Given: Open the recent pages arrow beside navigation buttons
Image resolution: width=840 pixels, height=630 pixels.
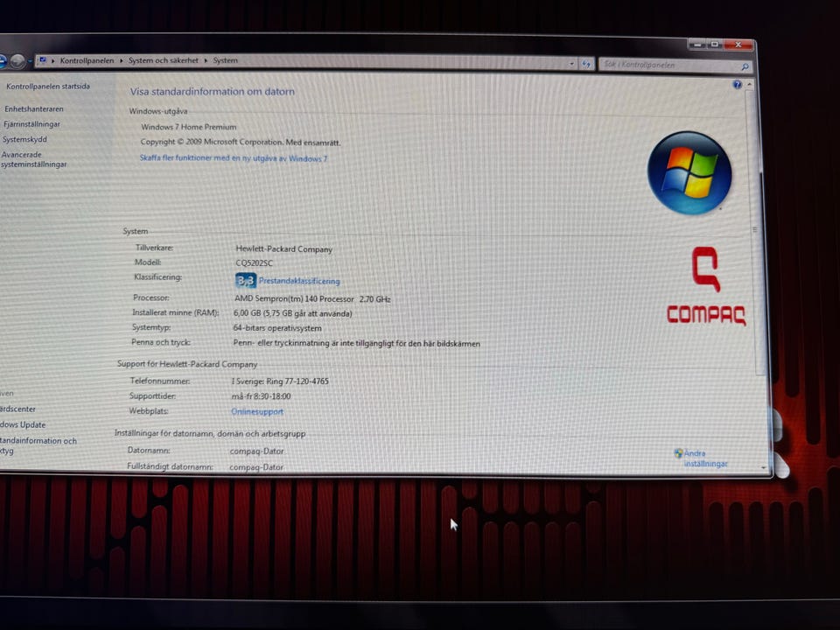Looking at the screenshot, I should [30, 61].
